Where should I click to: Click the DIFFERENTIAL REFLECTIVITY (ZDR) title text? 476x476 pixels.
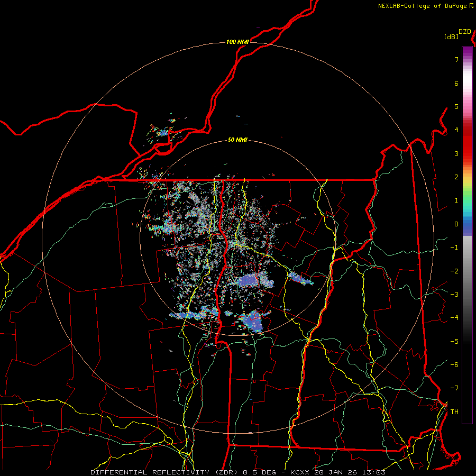pos(165,472)
